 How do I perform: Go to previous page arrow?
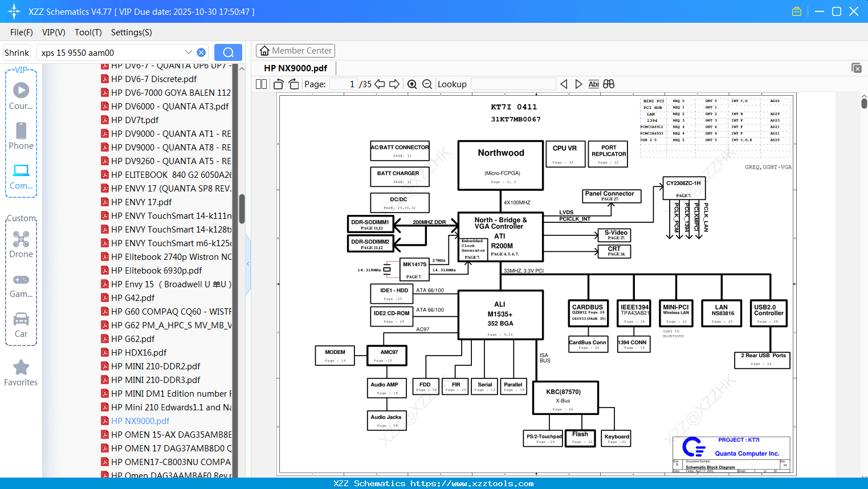[x=380, y=84]
